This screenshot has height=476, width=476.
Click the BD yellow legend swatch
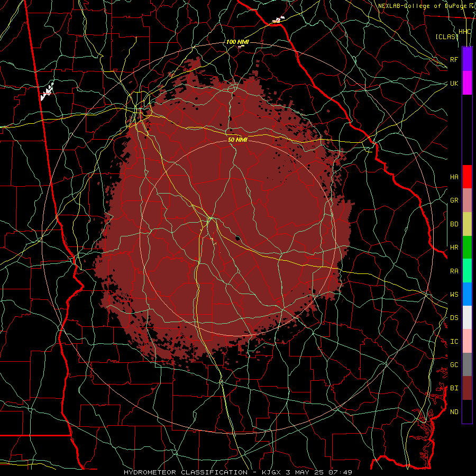pyautogui.click(x=467, y=224)
